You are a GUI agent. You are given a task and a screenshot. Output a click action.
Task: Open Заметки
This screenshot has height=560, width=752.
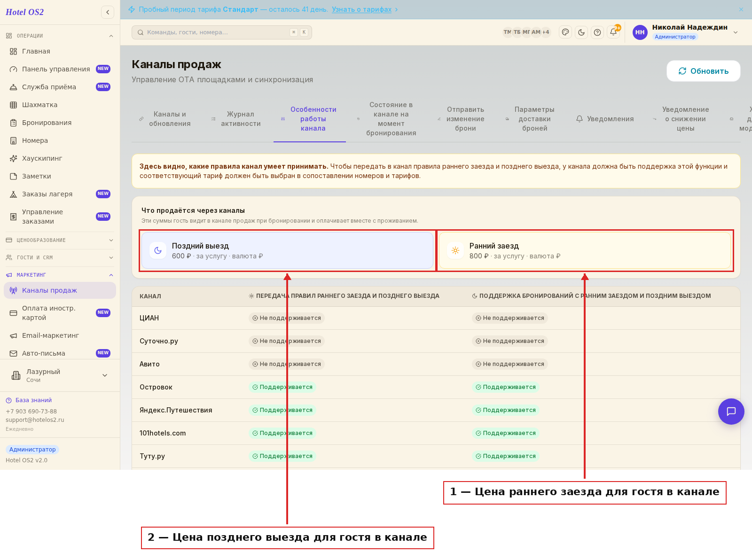pyautogui.click(x=60, y=176)
